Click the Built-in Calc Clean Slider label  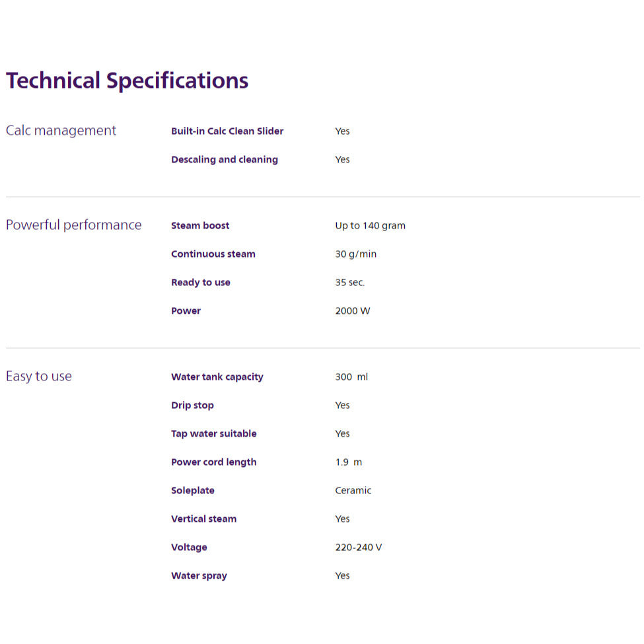tap(227, 131)
